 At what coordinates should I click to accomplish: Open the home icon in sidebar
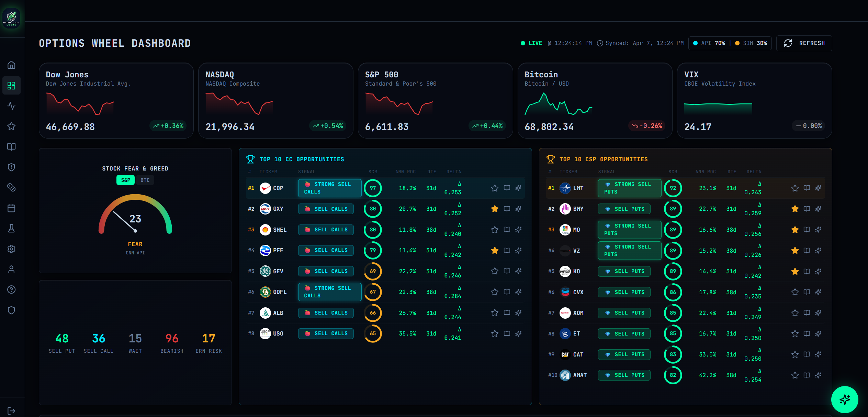[11, 65]
